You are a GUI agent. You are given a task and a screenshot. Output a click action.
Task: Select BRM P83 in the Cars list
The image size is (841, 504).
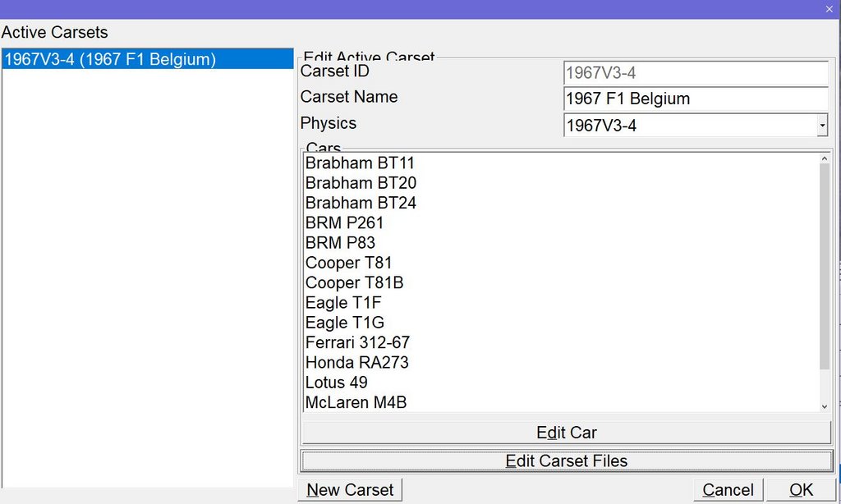pyautogui.click(x=561, y=242)
